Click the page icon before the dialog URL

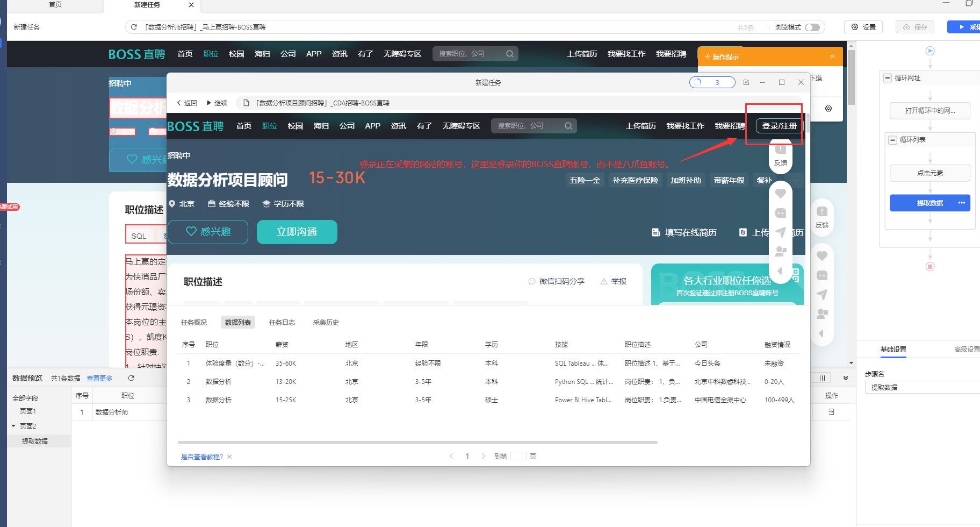(247, 103)
